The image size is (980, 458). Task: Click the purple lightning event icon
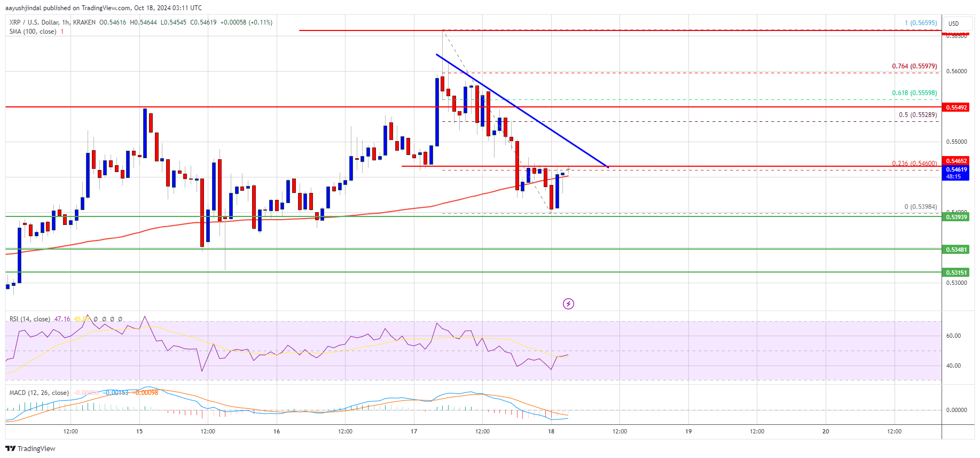568,304
